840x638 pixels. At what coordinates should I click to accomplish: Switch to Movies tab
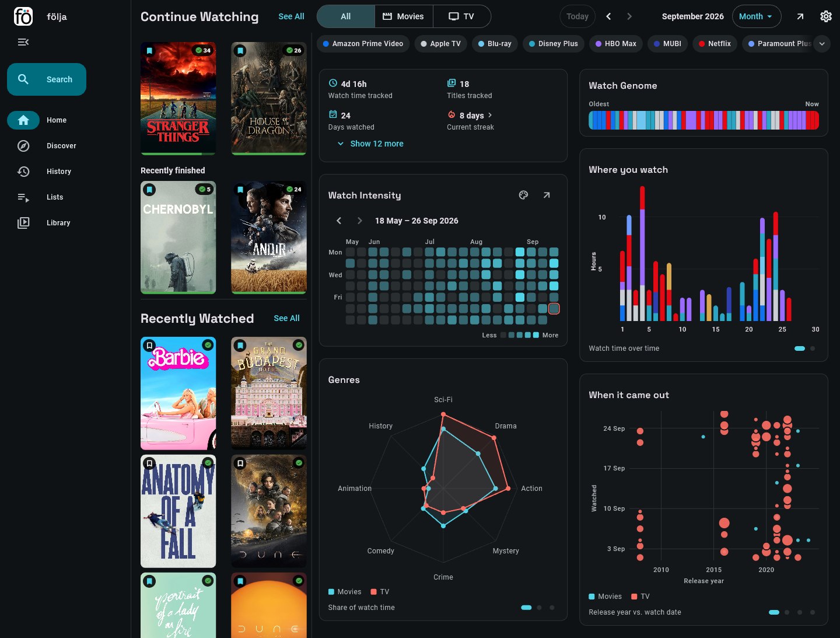pos(404,16)
